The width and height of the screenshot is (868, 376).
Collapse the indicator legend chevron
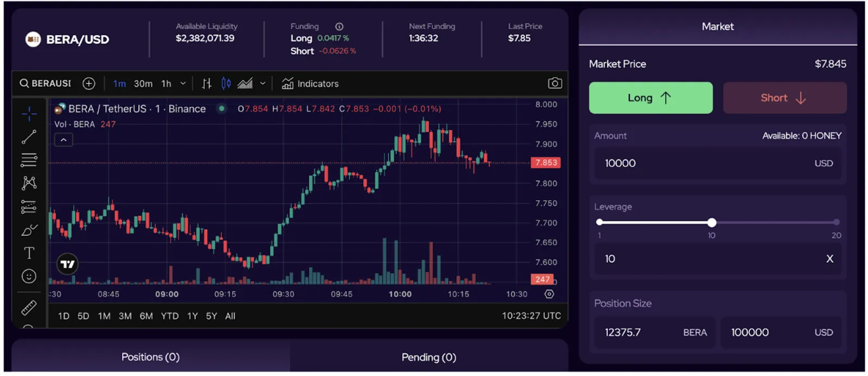[63, 140]
